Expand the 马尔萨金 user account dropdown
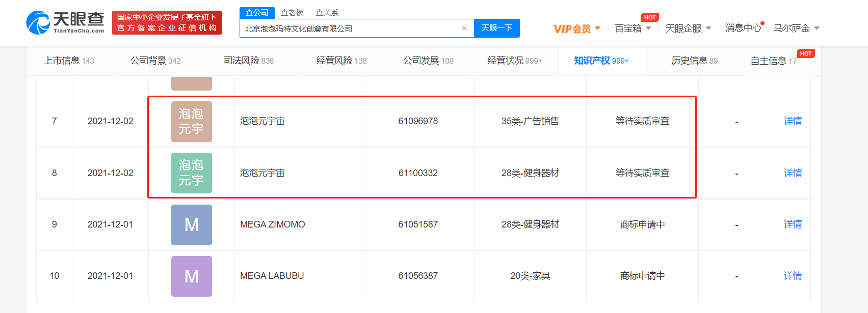The width and height of the screenshot is (868, 313). click(797, 29)
